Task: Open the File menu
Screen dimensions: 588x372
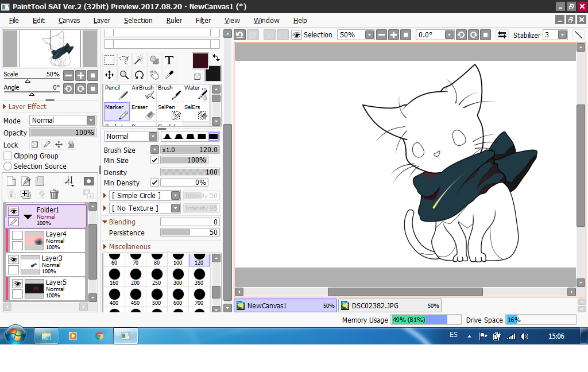Action: coord(14,21)
